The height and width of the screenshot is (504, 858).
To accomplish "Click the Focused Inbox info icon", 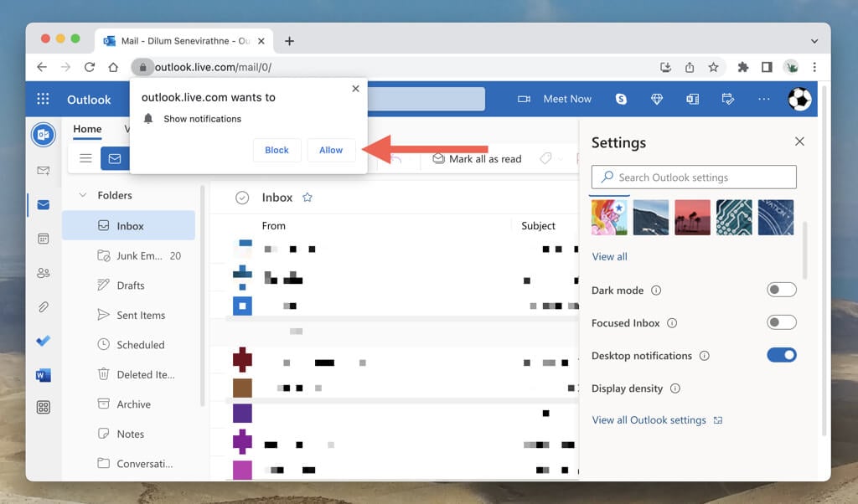I will coord(672,323).
